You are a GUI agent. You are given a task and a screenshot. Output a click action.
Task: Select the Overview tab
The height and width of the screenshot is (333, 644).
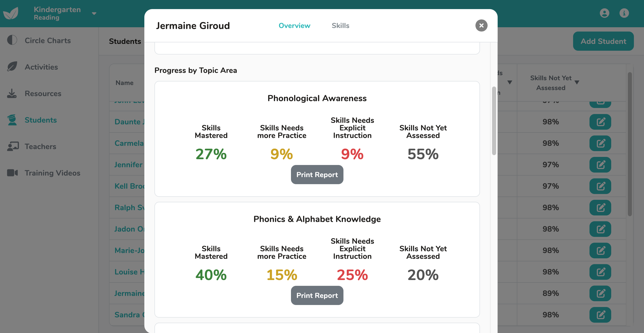coord(294,25)
